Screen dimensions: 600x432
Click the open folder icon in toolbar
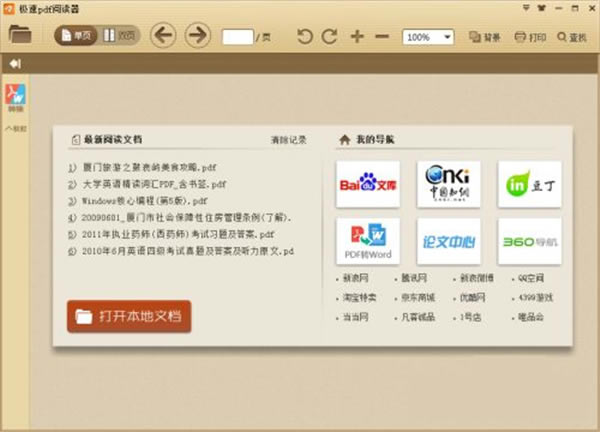click(x=20, y=36)
